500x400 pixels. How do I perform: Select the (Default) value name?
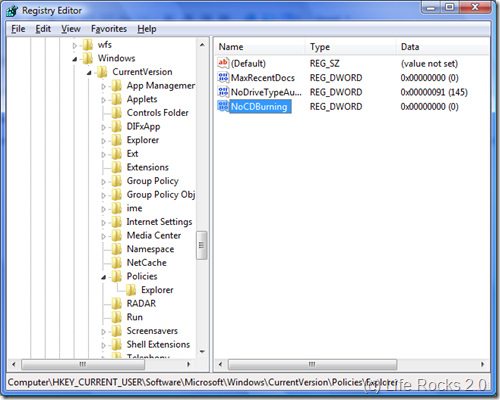pyautogui.click(x=248, y=64)
